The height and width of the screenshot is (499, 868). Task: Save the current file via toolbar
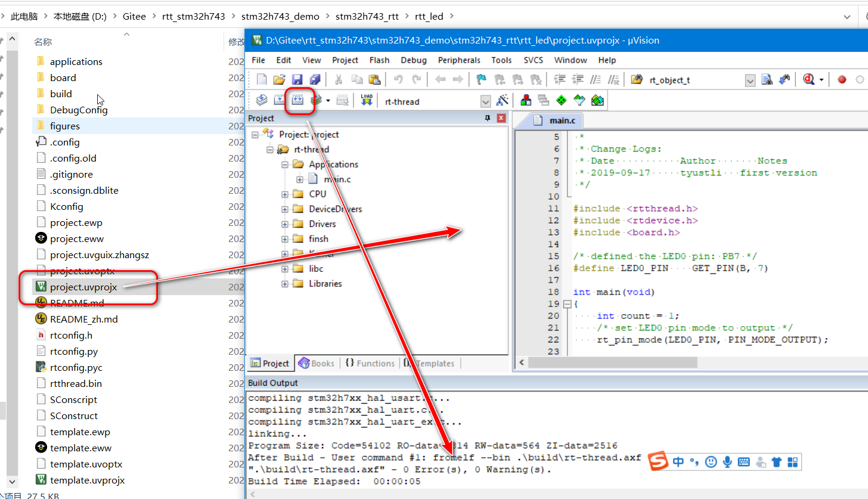point(297,79)
